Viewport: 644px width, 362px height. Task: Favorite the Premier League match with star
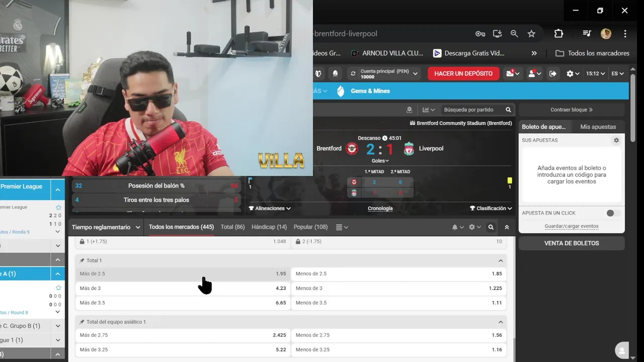coord(58,207)
